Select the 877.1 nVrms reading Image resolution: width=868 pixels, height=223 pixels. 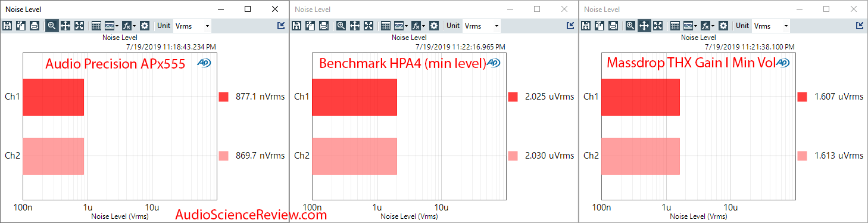(260, 97)
